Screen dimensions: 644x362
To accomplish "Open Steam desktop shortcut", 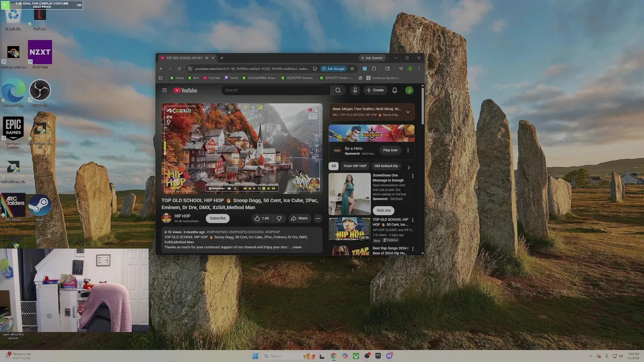I will pos(40,208).
